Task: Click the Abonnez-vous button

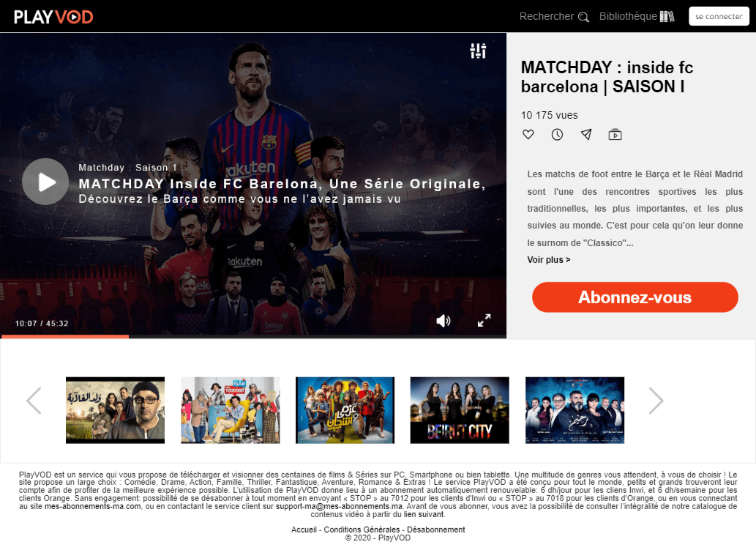Action: tap(635, 297)
